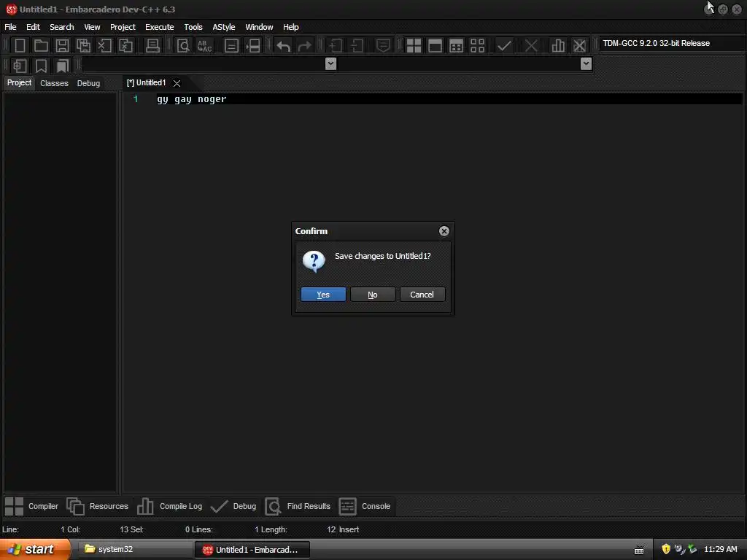Switch to the Classes sidebar tab

click(54, 83)
